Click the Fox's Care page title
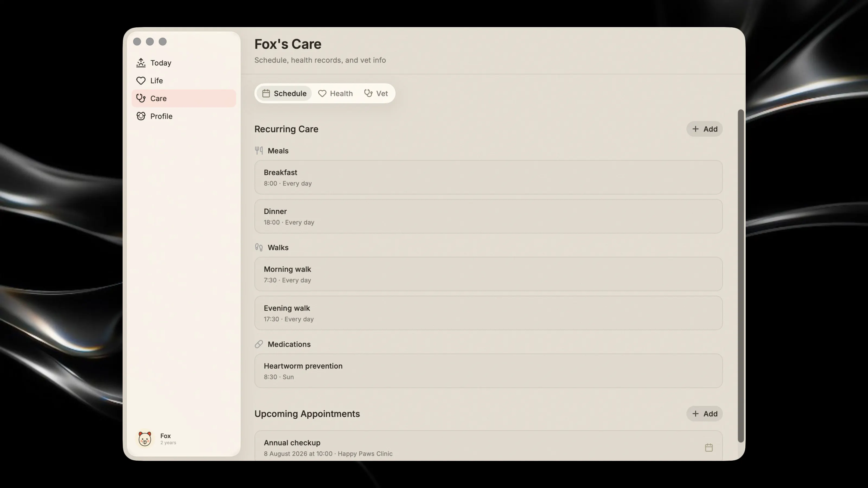Screen dimensions: 868x488 288,44
